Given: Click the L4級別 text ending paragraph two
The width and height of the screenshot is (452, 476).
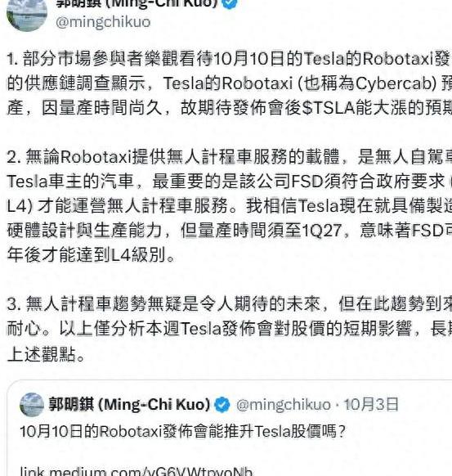Looking at the screenshot, I should [138, 254].
